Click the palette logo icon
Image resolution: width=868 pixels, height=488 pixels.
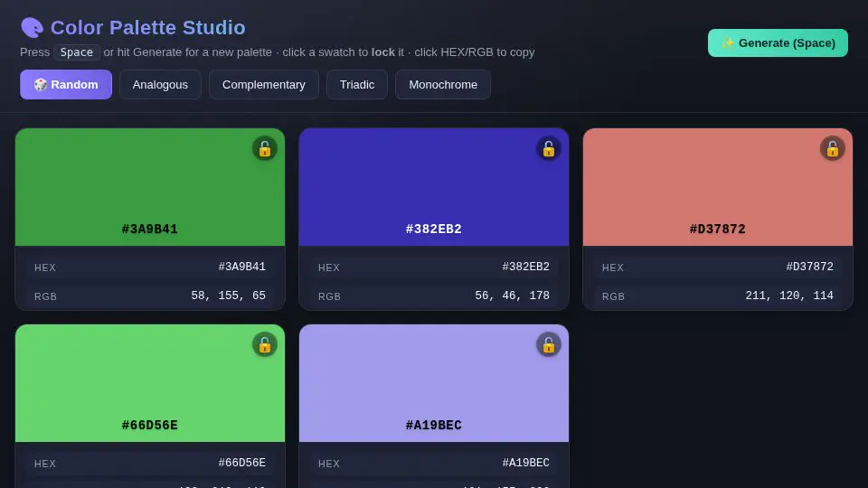tap(32, 27)
